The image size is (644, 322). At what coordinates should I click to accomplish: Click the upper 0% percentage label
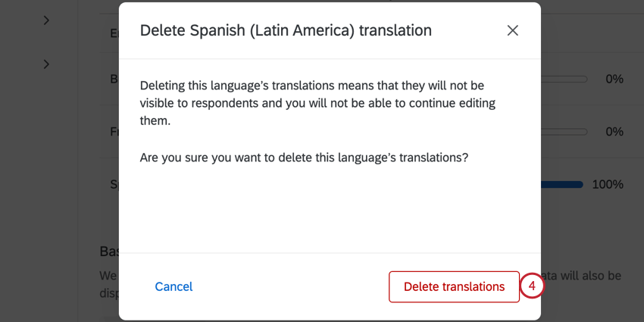[x=614, y=79]
